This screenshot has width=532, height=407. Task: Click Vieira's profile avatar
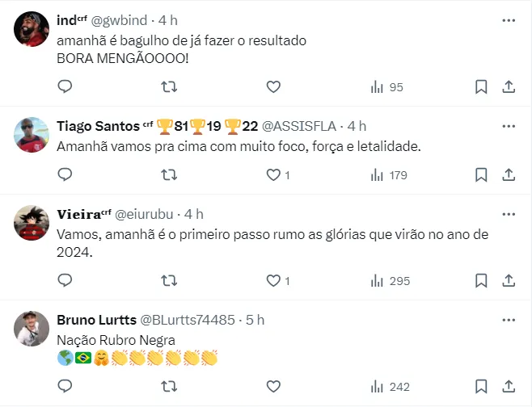pyautogui.click(x=32, y=222)
